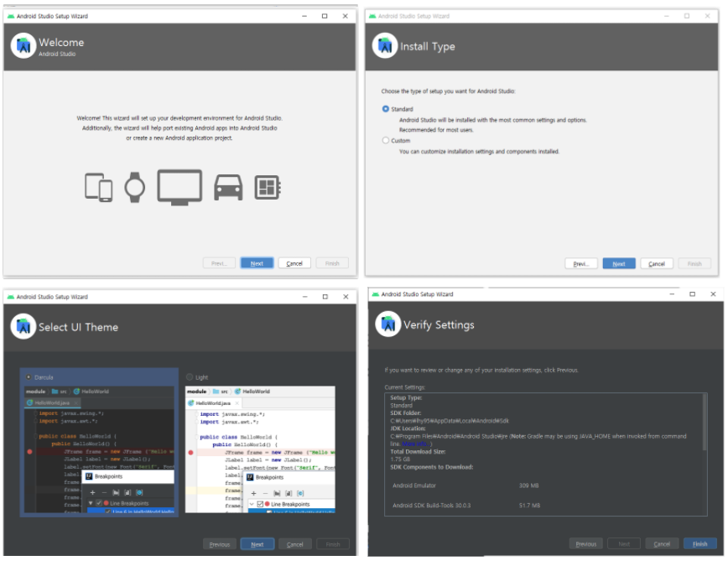The width and height of the screenshot is (728, 566).
Task: Maximize the Welcome wizard window
Action: click(325, 16)
